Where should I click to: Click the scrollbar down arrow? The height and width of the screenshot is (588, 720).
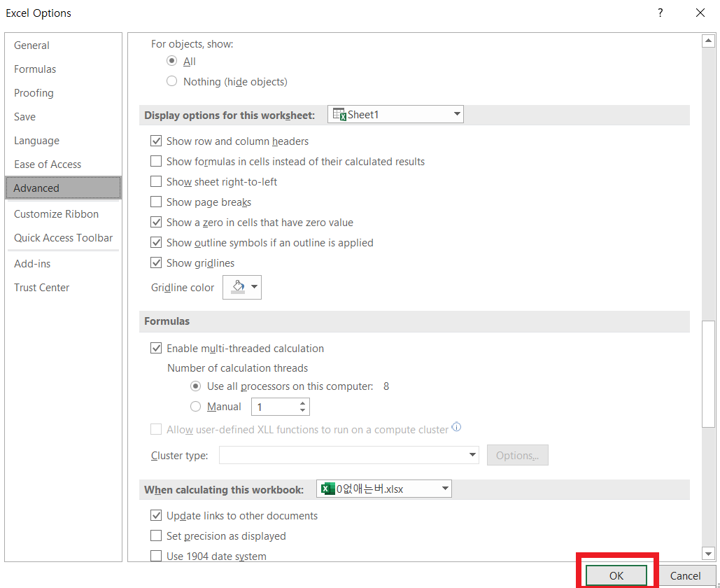[x=708, y=554]
